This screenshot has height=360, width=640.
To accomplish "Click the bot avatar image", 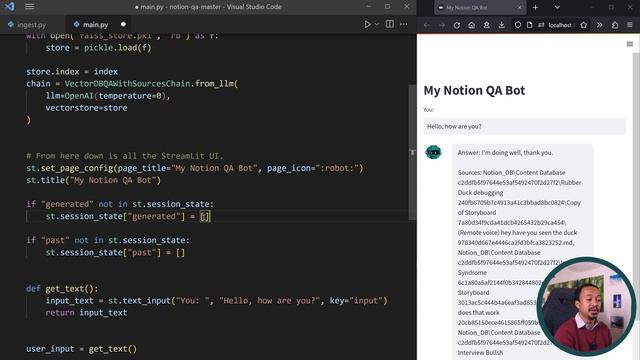I will pos(433,152).
